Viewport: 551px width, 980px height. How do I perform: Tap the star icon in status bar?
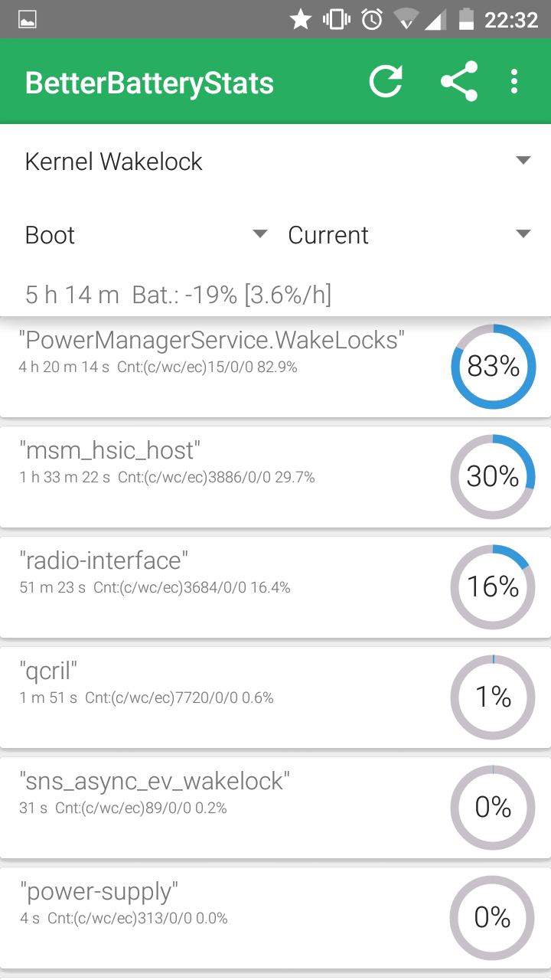[301, 19]
